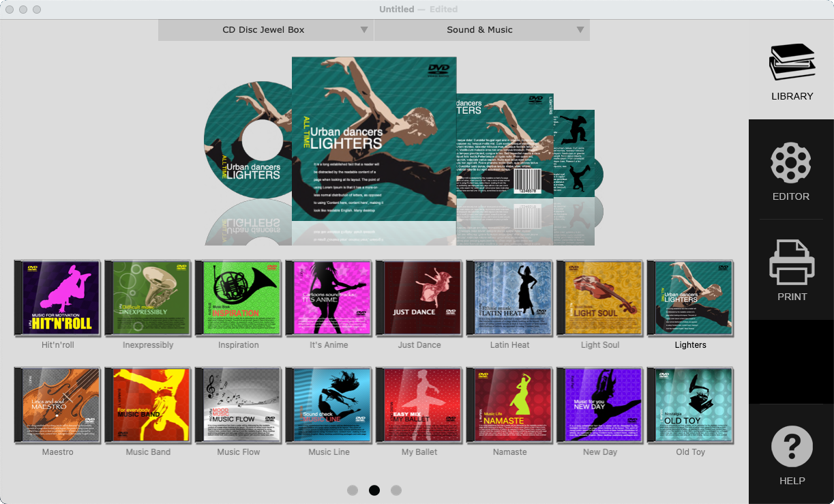Jump to the third template page dot
This screenshot has width=834, height=504.
click(396, 490)
